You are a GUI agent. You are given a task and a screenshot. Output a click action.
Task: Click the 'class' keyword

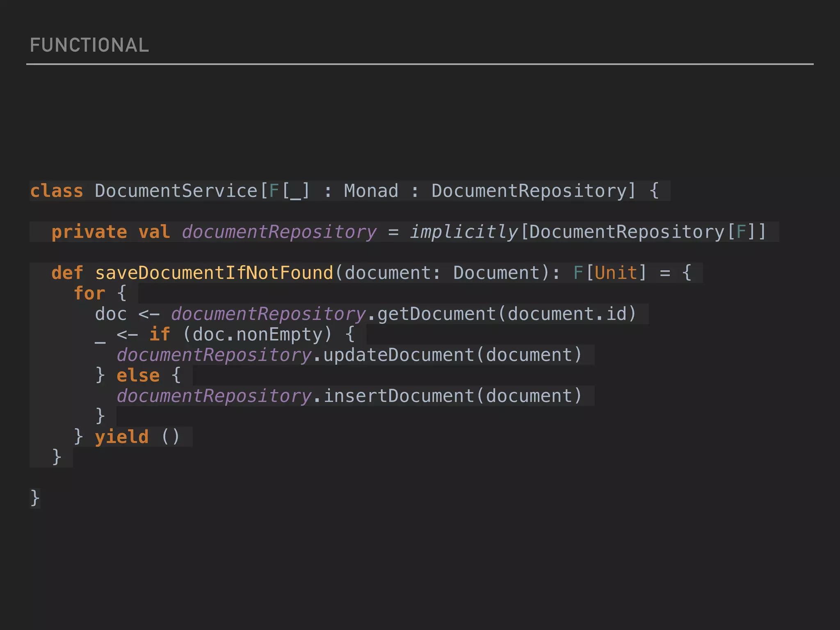57,191
